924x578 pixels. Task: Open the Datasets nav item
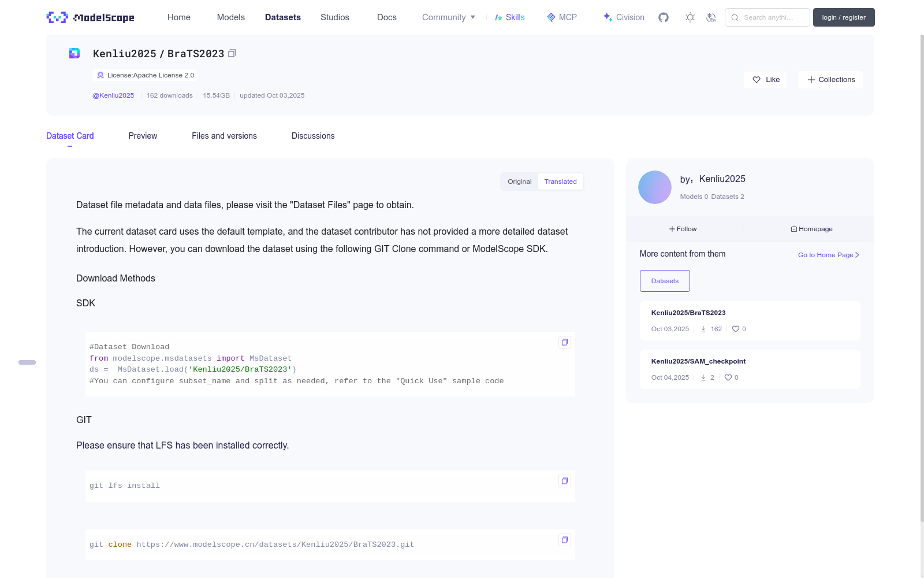[283, 17]
